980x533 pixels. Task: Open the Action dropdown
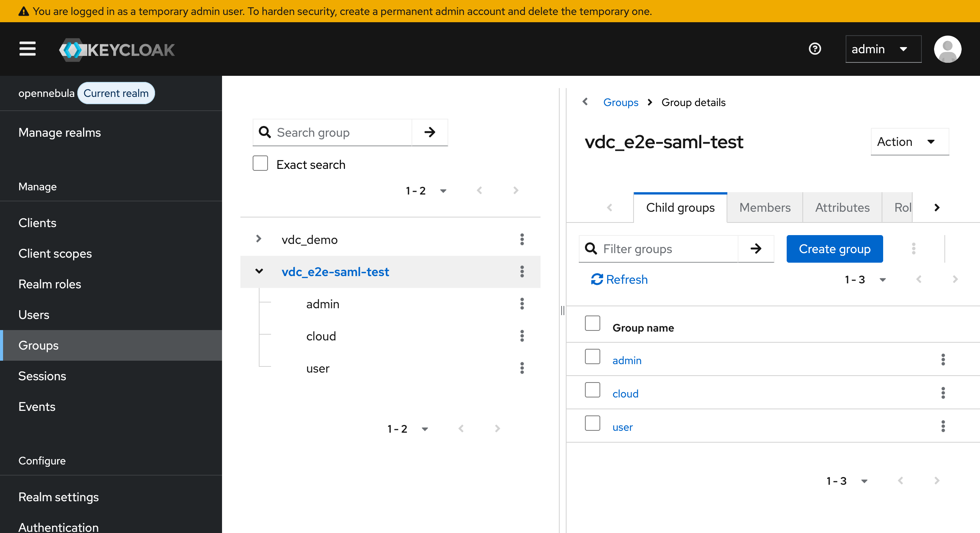(909, 142)
